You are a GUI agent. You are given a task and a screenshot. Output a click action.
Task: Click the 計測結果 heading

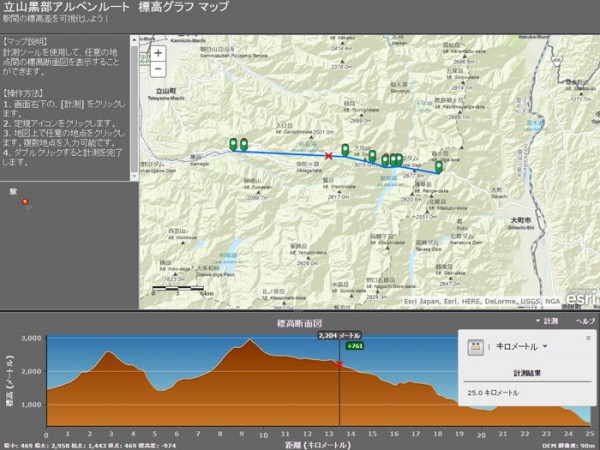[x=527, y=373]
